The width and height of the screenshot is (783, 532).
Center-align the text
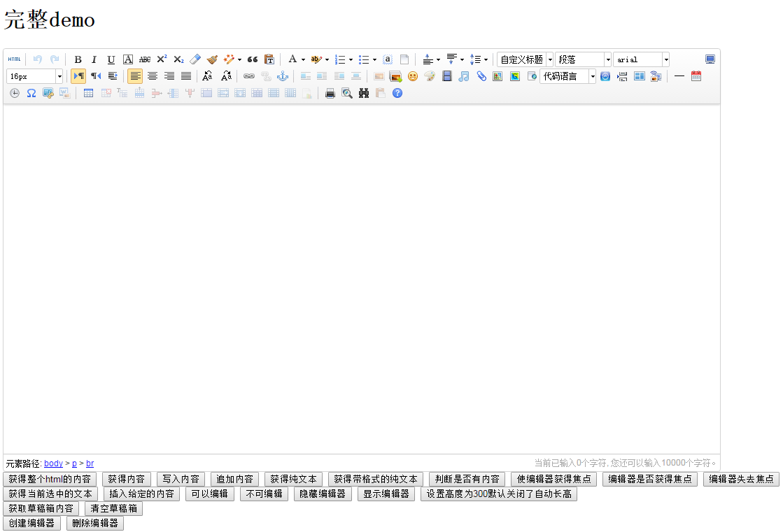click(153, 76)
